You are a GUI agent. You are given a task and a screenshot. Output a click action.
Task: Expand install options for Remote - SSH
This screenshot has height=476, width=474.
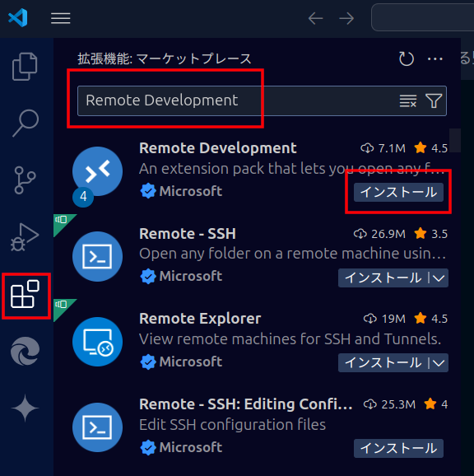(x=439, y=278)
